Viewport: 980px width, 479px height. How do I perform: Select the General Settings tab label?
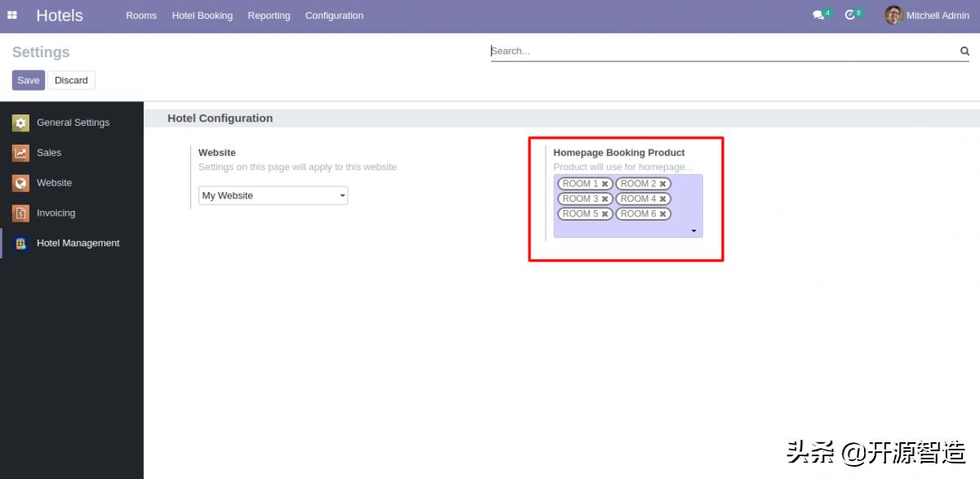tap(73, 123)
